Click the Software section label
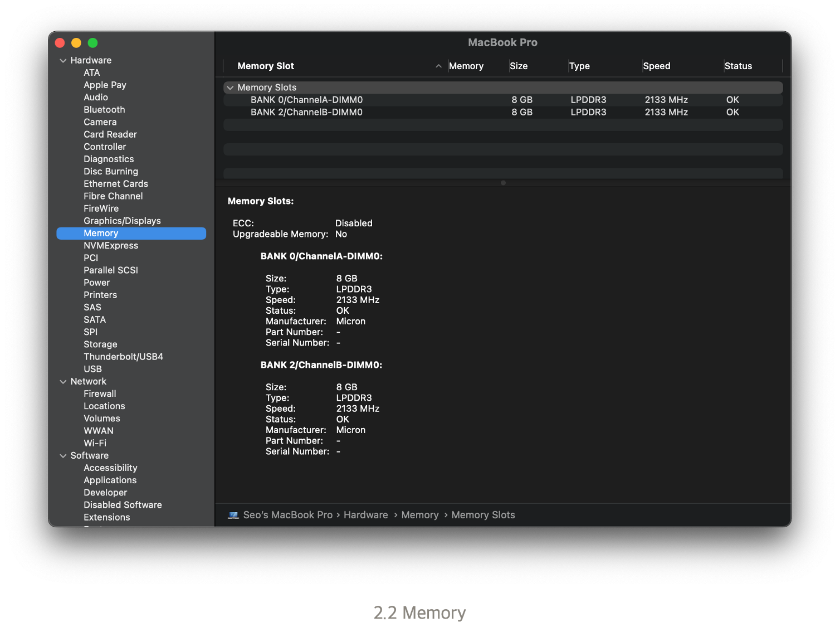The image size is (840, 627). [89, 456]
